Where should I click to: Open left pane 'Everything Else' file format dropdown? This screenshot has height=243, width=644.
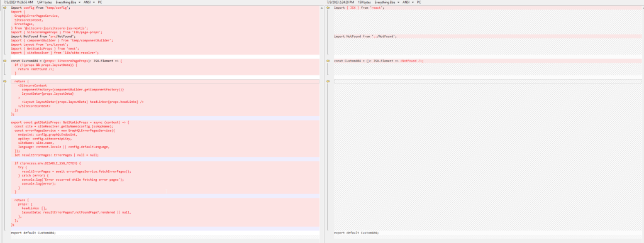coord(68,2)
